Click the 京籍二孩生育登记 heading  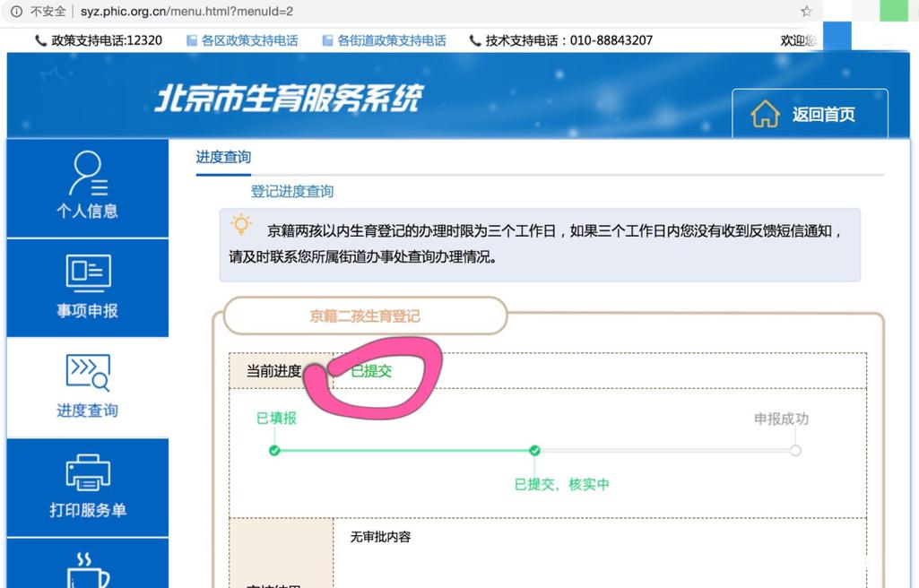click(365, 316)
